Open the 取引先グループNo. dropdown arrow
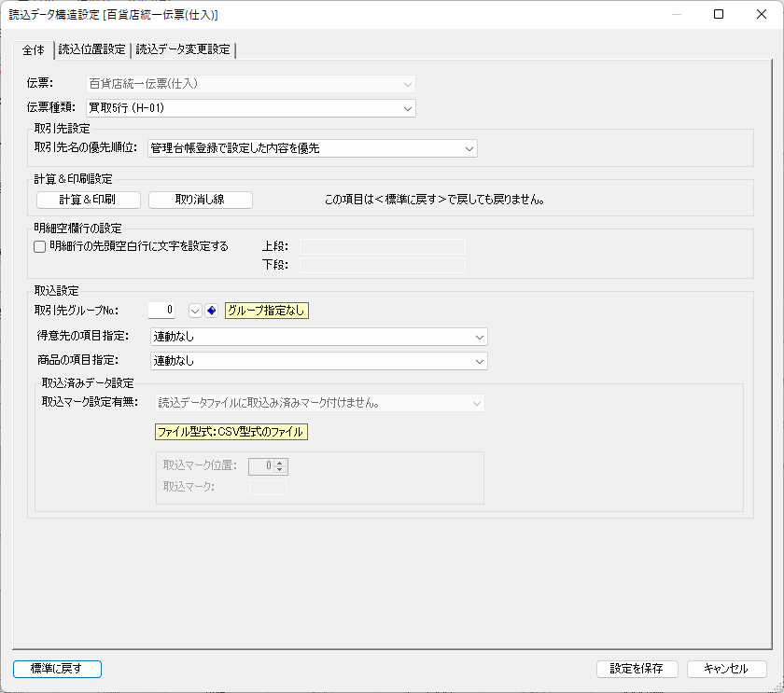The height and width of the screenshot is (693, 784). point(195,311)
